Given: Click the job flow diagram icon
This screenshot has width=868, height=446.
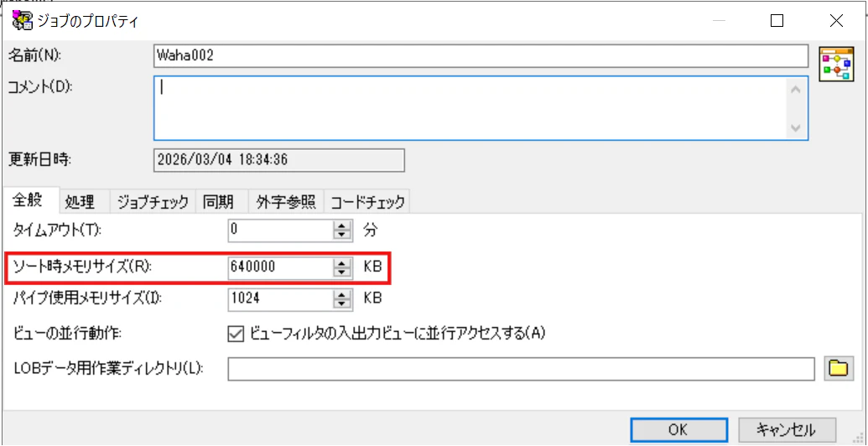Looking at the screenshot, I should click(x=836, y=64).
